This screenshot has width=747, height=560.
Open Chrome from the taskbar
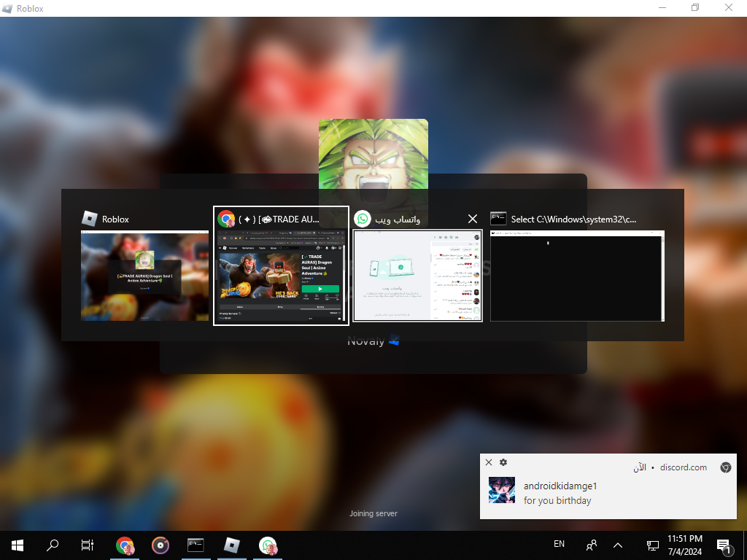(125, 545)
